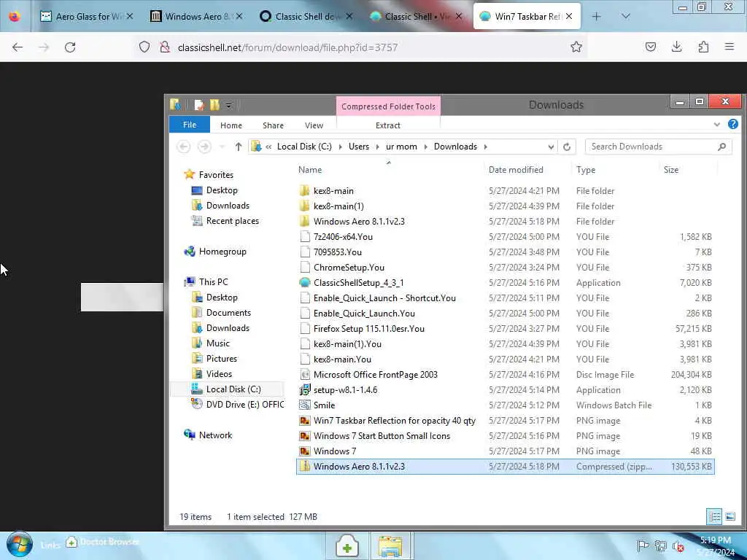The height and width of the screenshot is (560, 747).
Task: View insecure connection padlock info
Action: pyautogui.click(x=165, y=47)
